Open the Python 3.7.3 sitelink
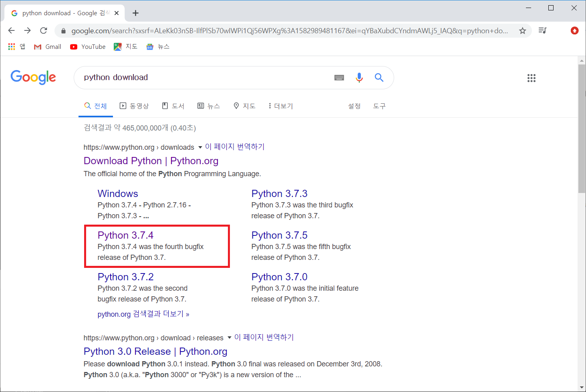 pos(280,194)
